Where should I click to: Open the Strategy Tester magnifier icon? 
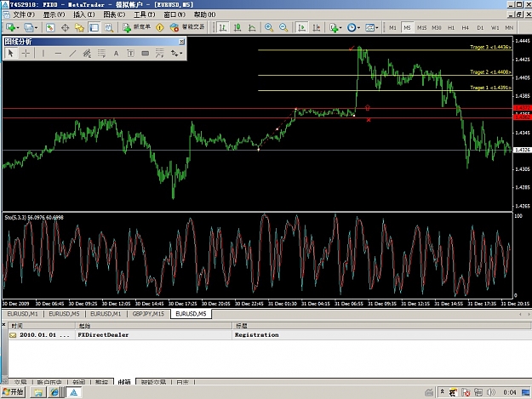click(109, 28)
